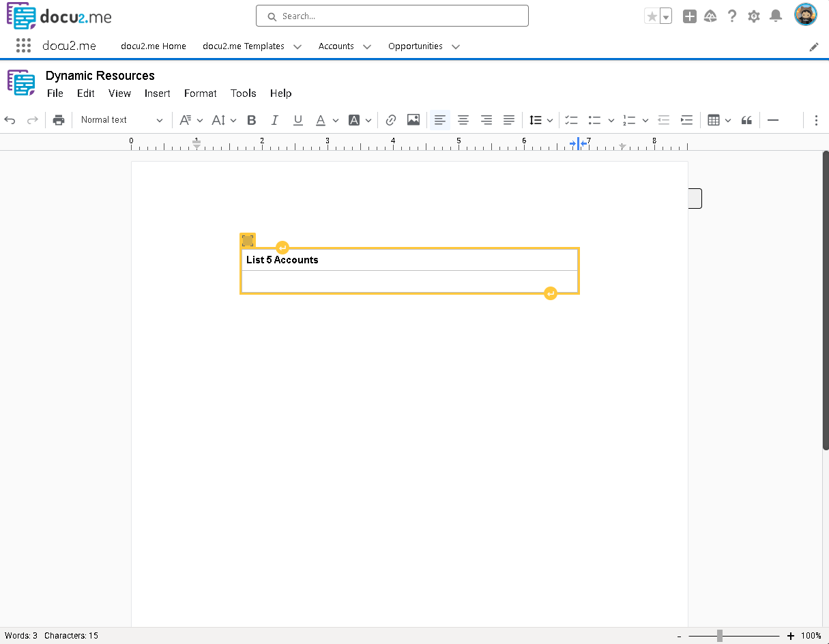This screenshot has width=829, height=644.
Task: Align text right
Action: pos(486,120)
